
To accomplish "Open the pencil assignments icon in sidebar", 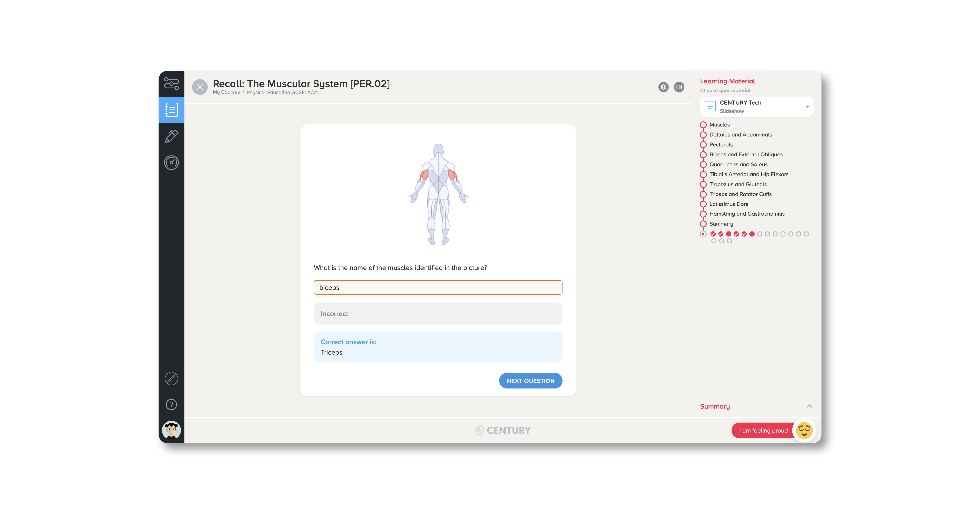I will point(171,136).
